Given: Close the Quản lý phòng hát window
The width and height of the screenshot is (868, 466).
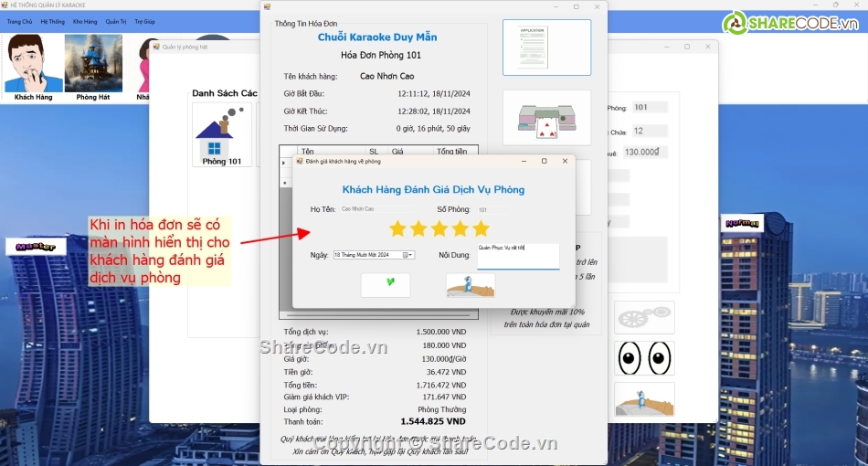Looking at the screenshot, I should click(707, 47).
